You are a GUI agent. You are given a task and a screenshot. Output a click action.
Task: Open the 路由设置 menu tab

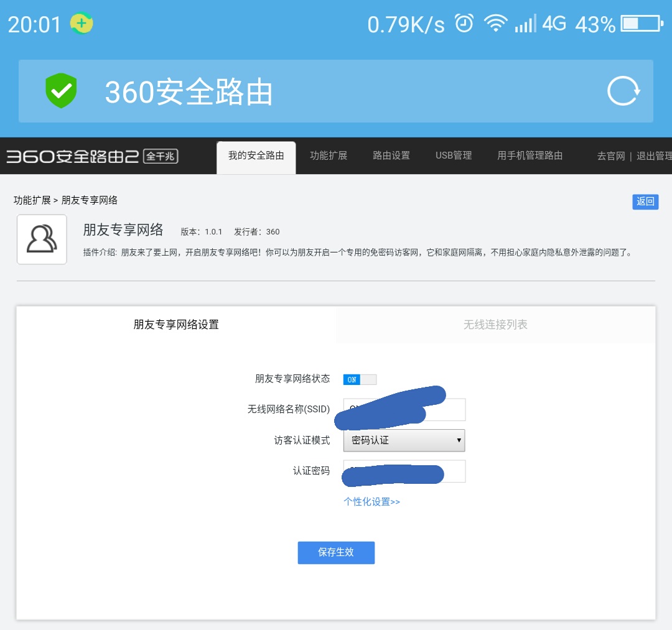[x=391, y=156]
